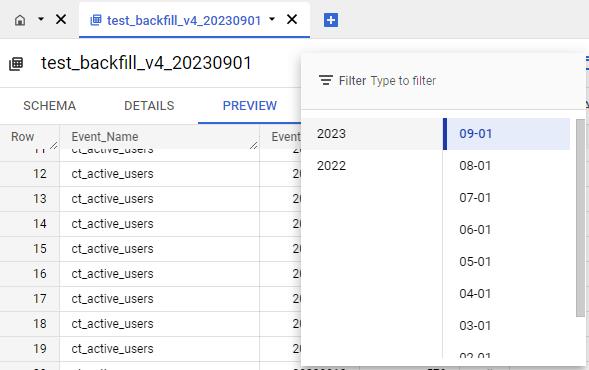Click resize handle of Event_Name column

[x=254, y=145]
